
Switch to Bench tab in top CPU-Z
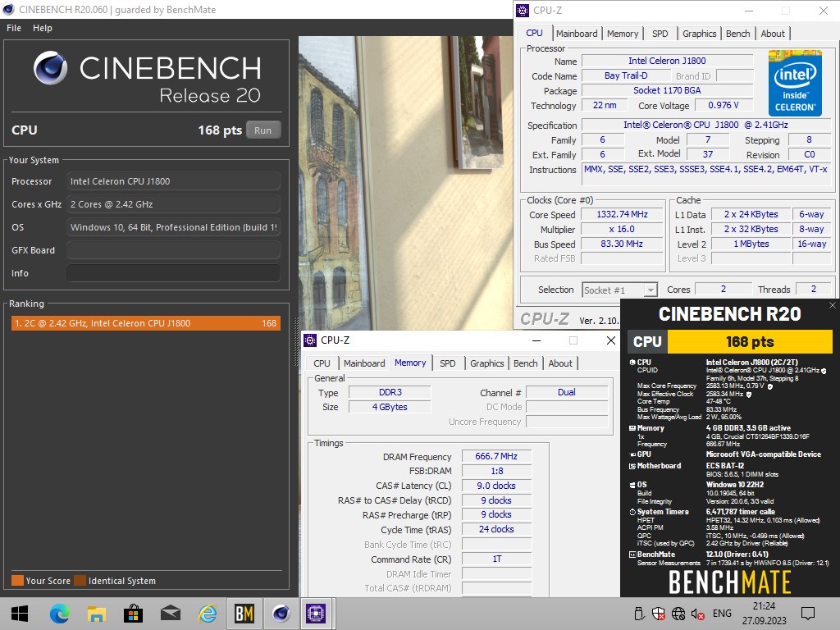pos(737,33)
